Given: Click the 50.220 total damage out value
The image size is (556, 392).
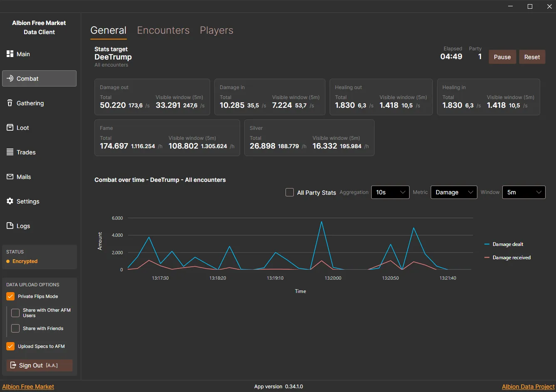Looking at the screenshot, I should point(113,105).
